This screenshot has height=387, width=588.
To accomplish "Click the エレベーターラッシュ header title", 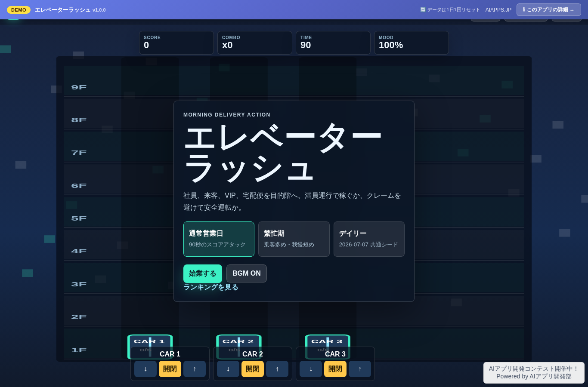I will click(x=63, y=10).
